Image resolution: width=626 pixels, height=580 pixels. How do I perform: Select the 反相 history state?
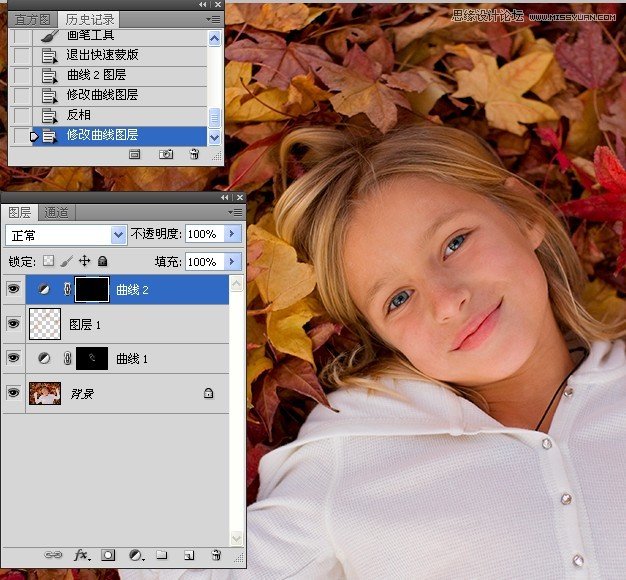(x=119, y=115)
